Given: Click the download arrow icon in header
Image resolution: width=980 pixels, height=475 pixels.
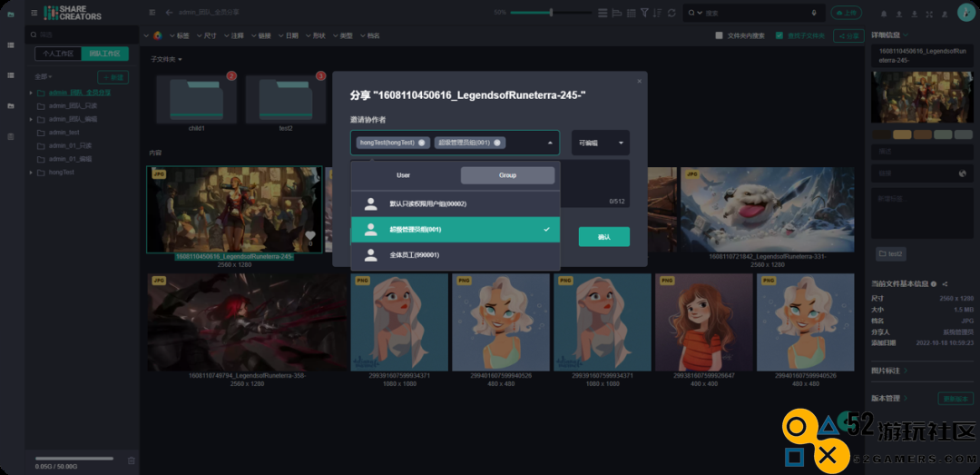Looking at the screenshot, I should [915, 14].
